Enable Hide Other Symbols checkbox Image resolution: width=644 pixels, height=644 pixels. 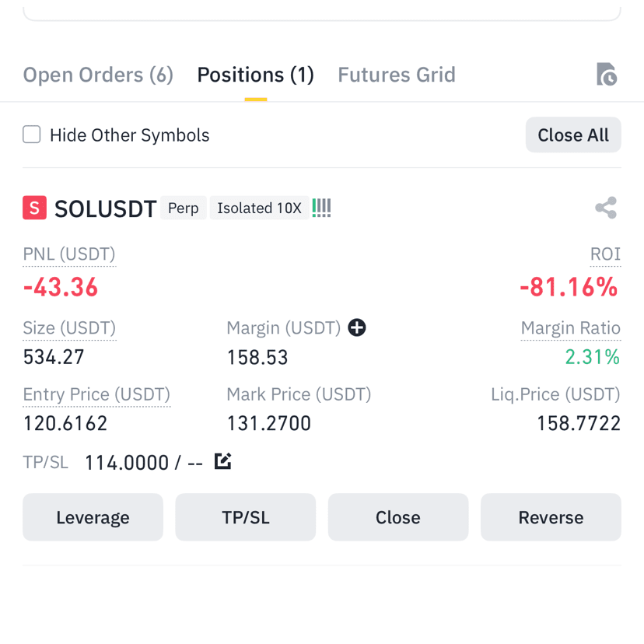click(x=32, y=135)
